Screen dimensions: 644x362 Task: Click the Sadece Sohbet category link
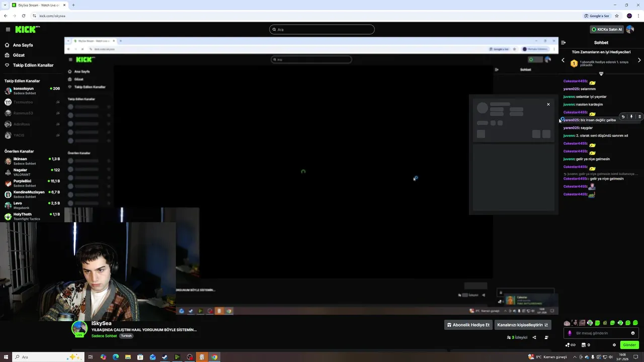(104, 336)
